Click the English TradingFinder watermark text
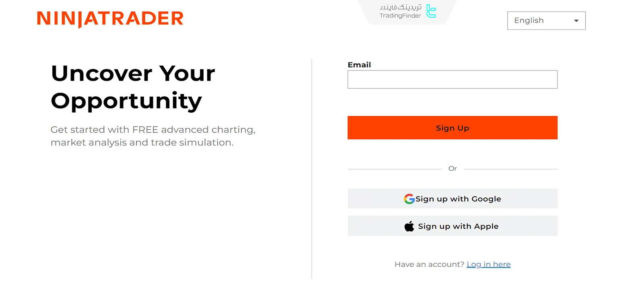The height and width of the screenshot is (282, 644). pos(400,16)
